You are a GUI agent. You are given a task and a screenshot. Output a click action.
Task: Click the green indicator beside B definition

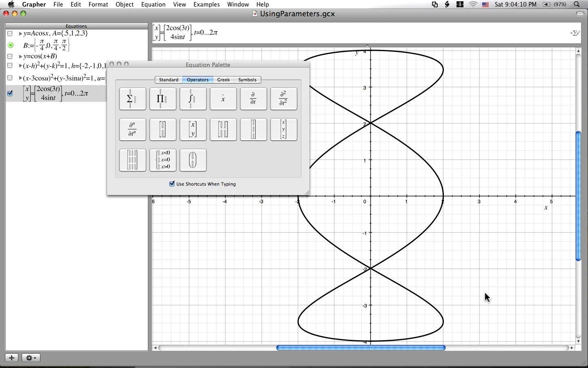(x=11, y=45)
